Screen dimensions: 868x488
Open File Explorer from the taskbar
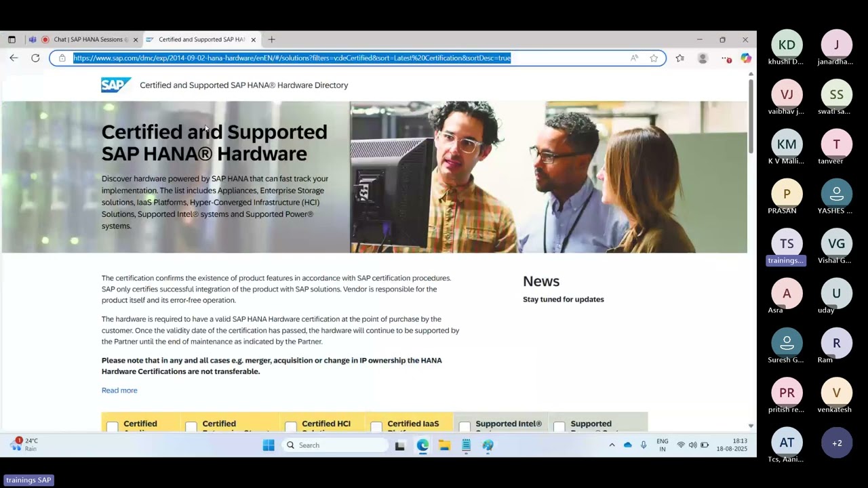tap(444, 445)
